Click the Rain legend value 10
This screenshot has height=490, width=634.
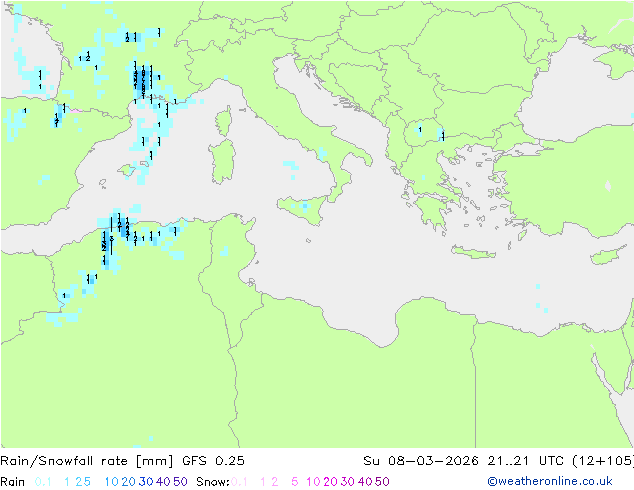[x=112, y=482]
